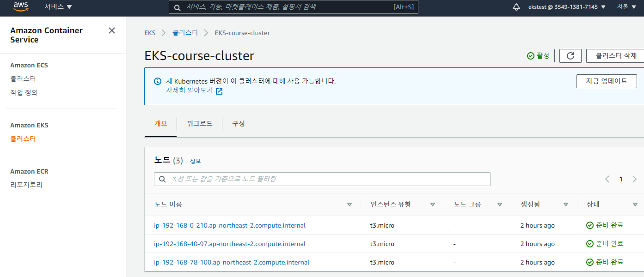This screenshot has height=277, width=644.
Task: Focus the AWS services search field
Action: pyautogui.click(x=294, y=7)
